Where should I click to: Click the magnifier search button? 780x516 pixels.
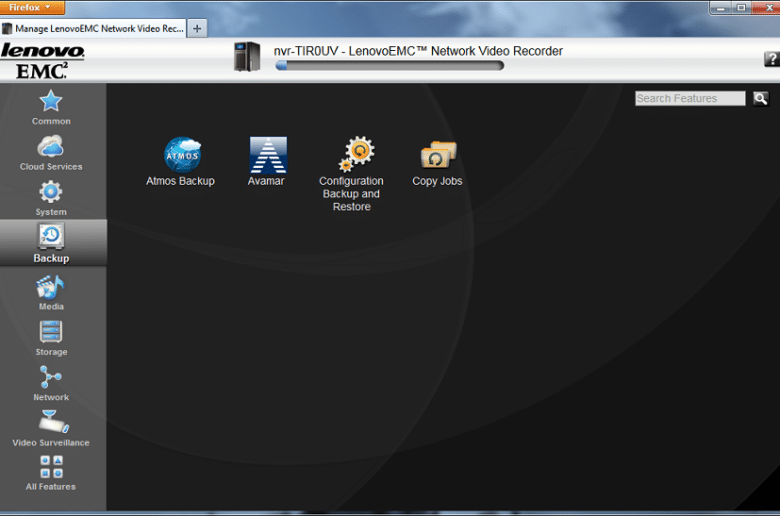pos(761,99)
